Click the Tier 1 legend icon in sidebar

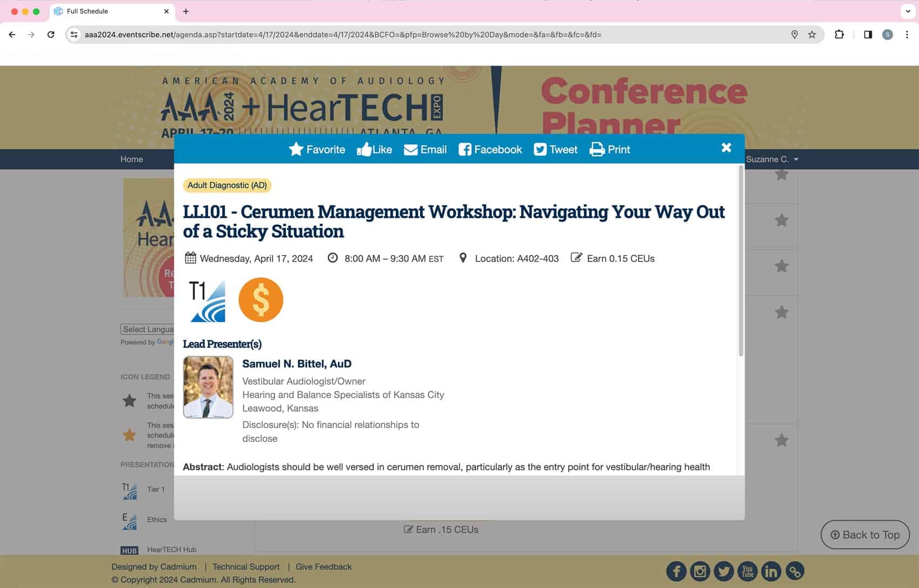point(129,491)
